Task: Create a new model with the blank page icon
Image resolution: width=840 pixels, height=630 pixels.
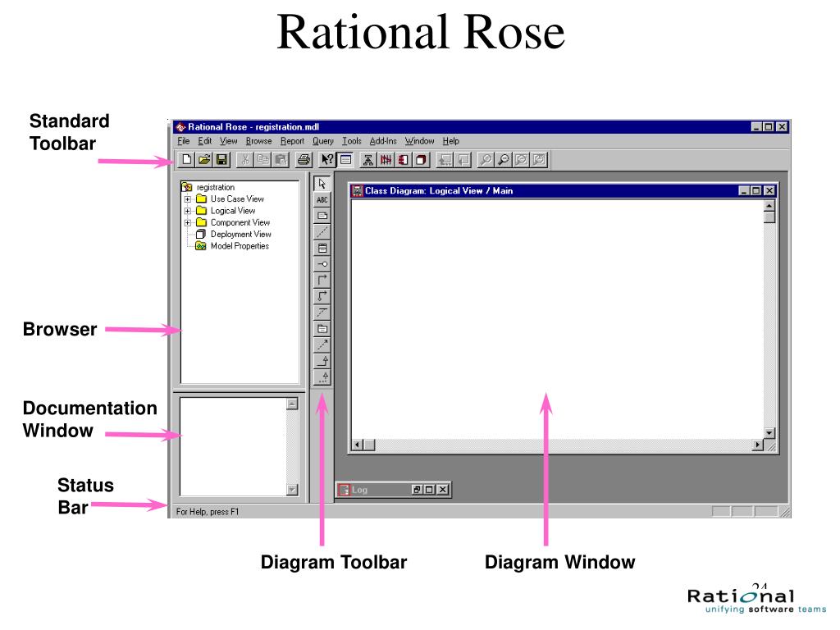Action: [187, 160]
